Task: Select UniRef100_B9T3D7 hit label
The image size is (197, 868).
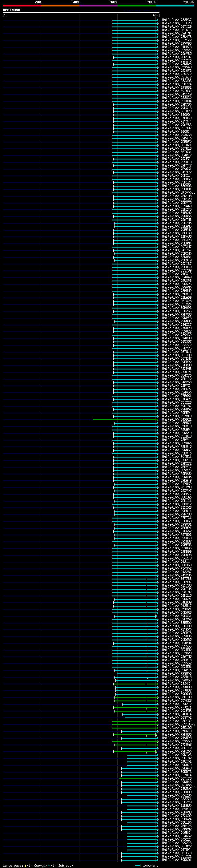Action: click(176, 128)
